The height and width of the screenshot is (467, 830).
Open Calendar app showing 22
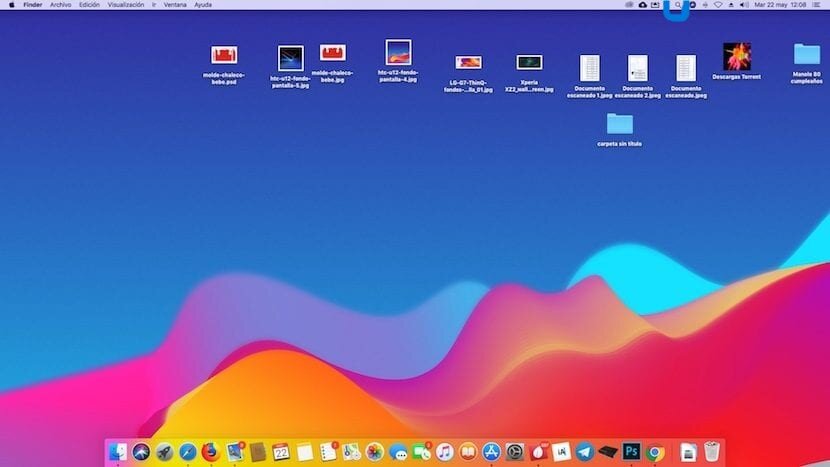pos(281,452)
